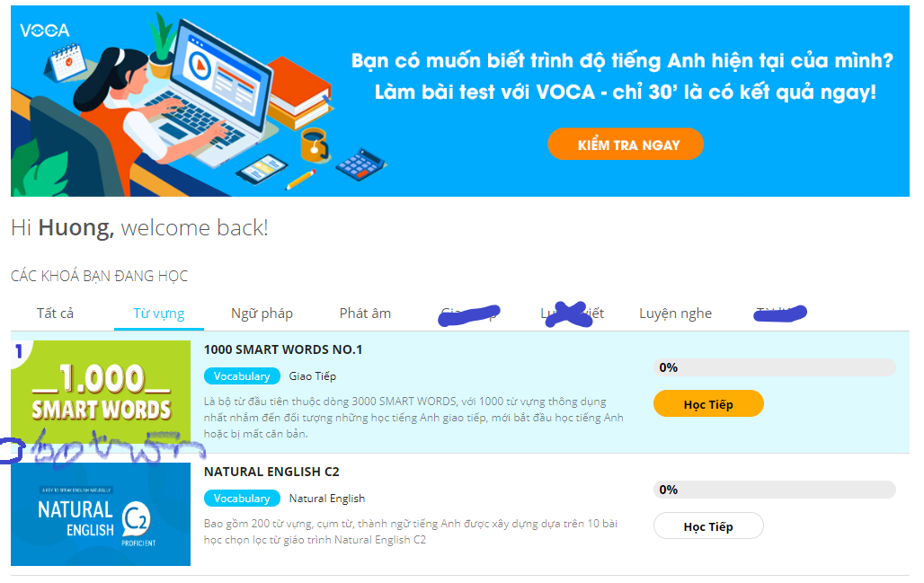Click the Natural English category label

tap(326, 499)
